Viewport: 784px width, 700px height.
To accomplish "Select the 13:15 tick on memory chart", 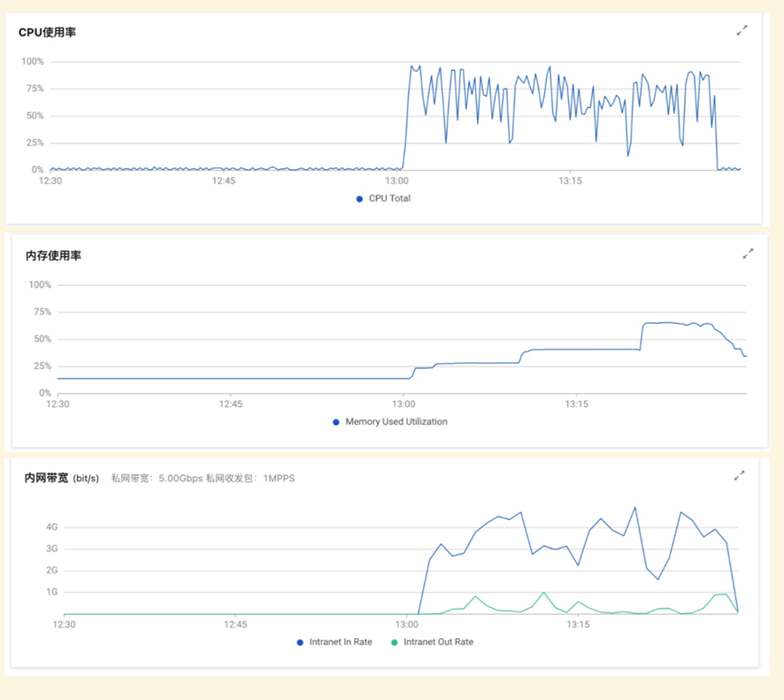I will click(x=576, y=404).
